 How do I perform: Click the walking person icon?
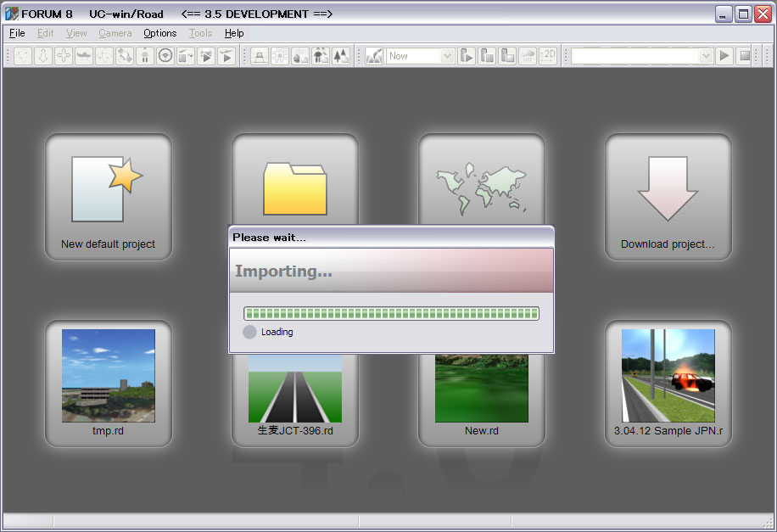(145, 55)
